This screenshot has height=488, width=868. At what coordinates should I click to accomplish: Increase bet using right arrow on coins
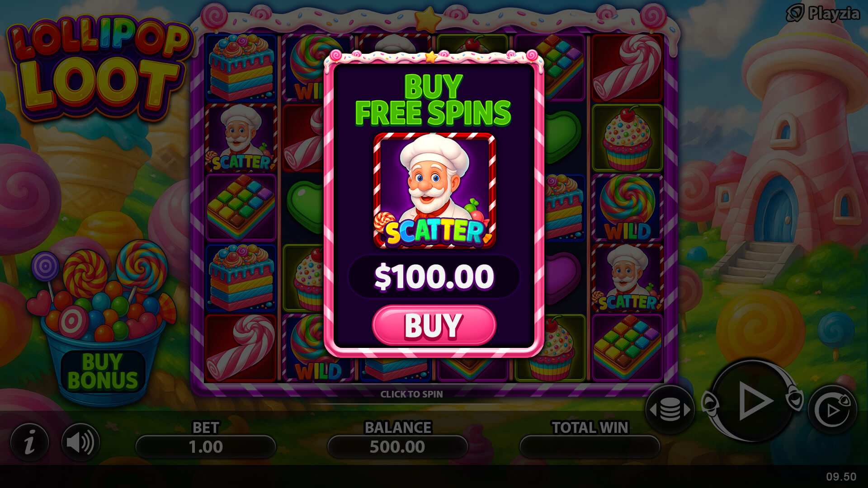coord(687,410)
